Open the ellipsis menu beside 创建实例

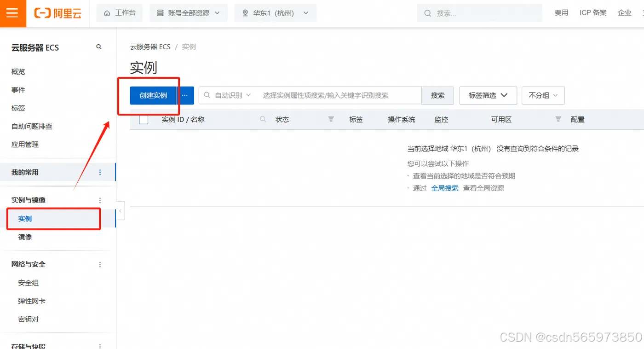[x=185, y=95]
